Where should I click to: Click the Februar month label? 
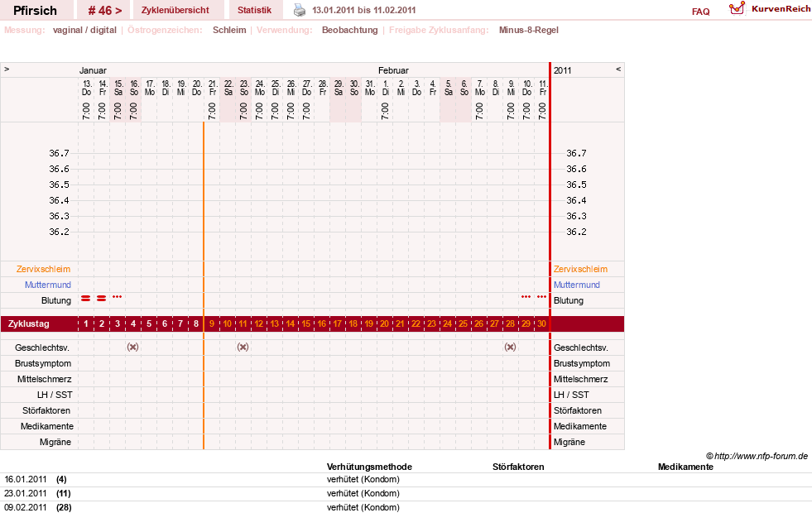click(393, 70)
